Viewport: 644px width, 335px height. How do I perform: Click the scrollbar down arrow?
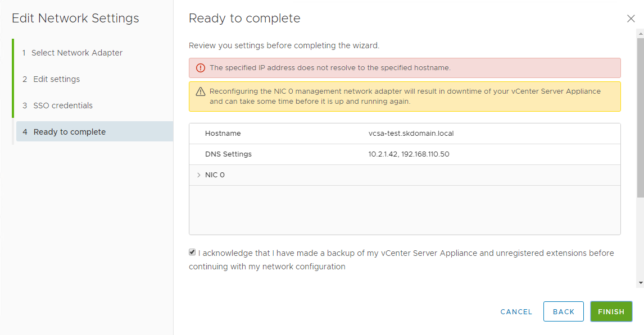[640, 283]
